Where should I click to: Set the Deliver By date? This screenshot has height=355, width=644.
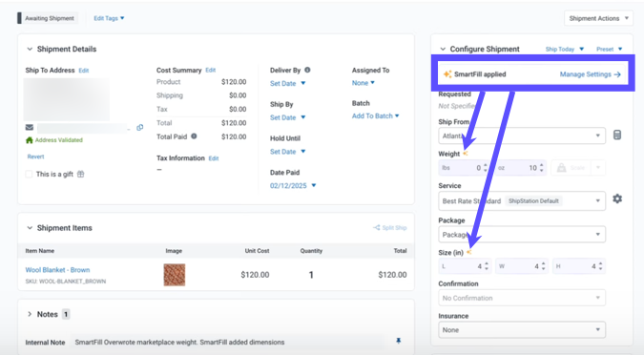(x=287, y=83)
